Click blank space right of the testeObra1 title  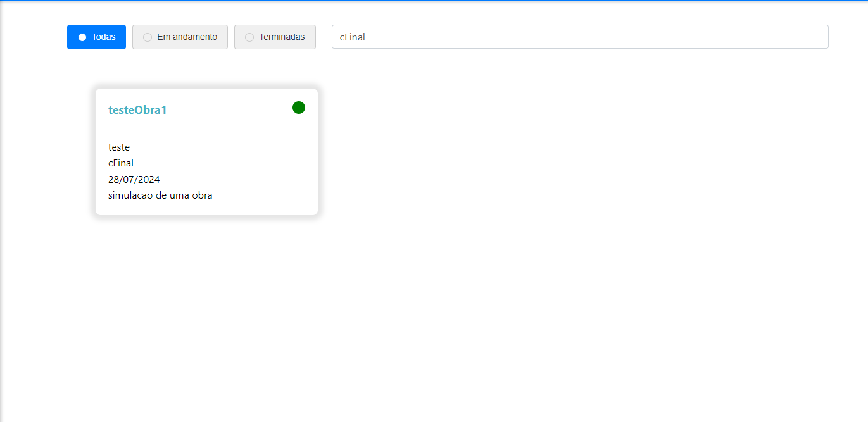coord(228,110)
